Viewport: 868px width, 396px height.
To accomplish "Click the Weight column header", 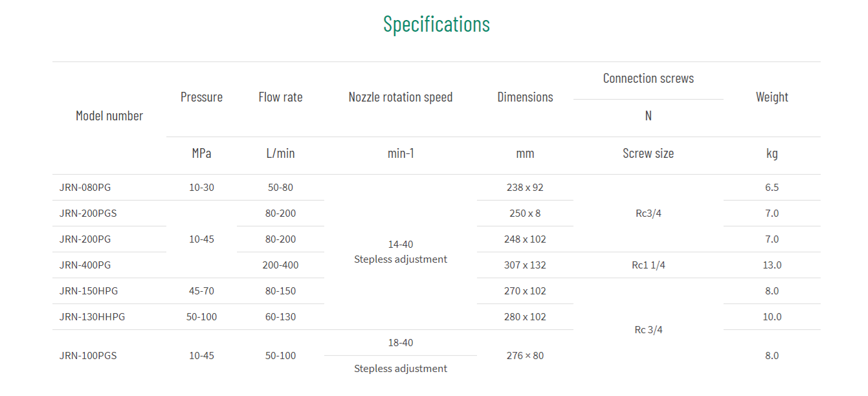I will [772, 97].
